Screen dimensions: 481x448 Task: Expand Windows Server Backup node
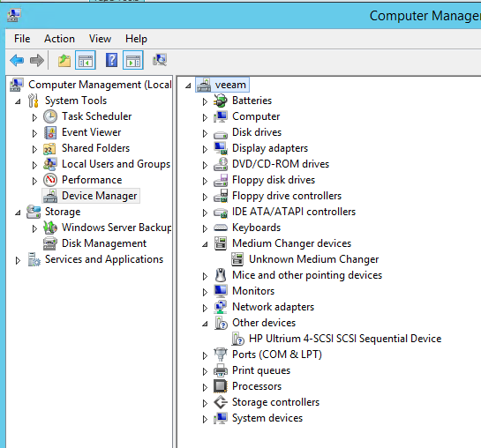pyautogui.click(x=34, y=228)
